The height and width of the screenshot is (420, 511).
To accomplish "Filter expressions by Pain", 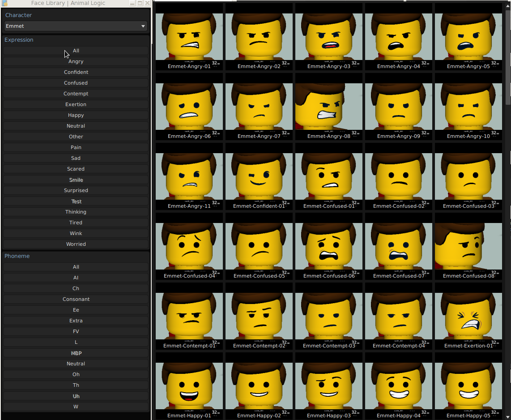I will point(76,147).
